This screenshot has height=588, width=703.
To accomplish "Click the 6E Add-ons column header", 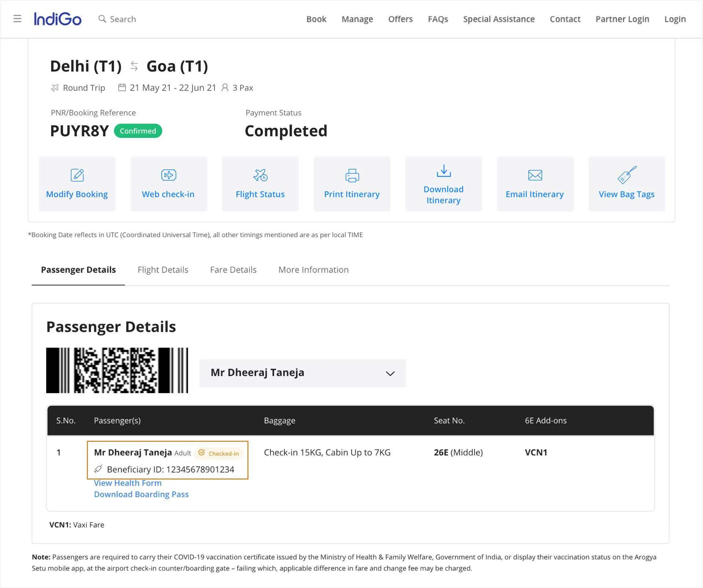I will point(546,421).
